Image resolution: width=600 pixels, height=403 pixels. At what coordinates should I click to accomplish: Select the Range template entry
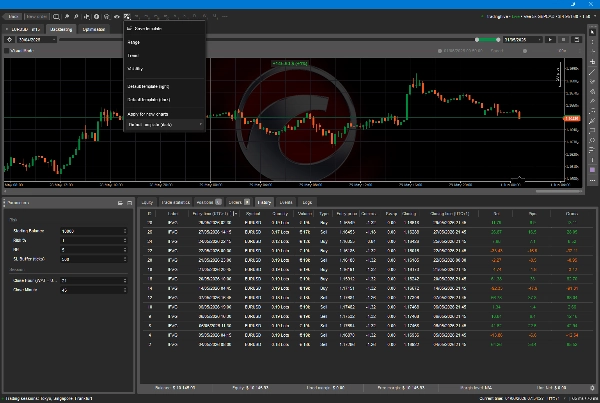164,42
